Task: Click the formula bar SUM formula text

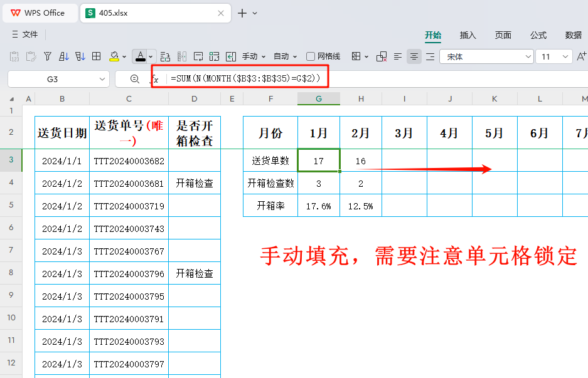Action: point(245,78)
